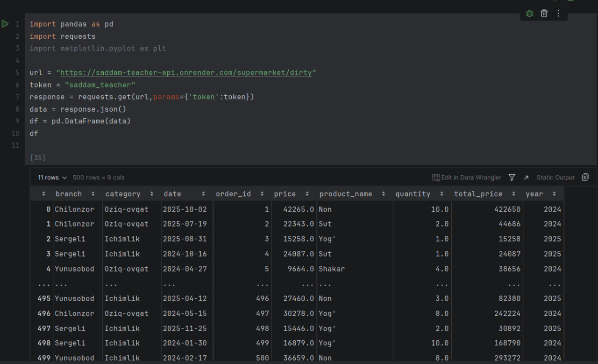Sort the price column using its arrows

[x=307, y=194]
